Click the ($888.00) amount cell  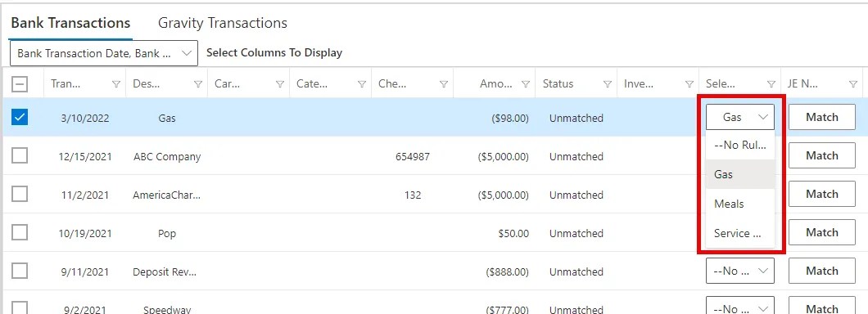[507, 272]
